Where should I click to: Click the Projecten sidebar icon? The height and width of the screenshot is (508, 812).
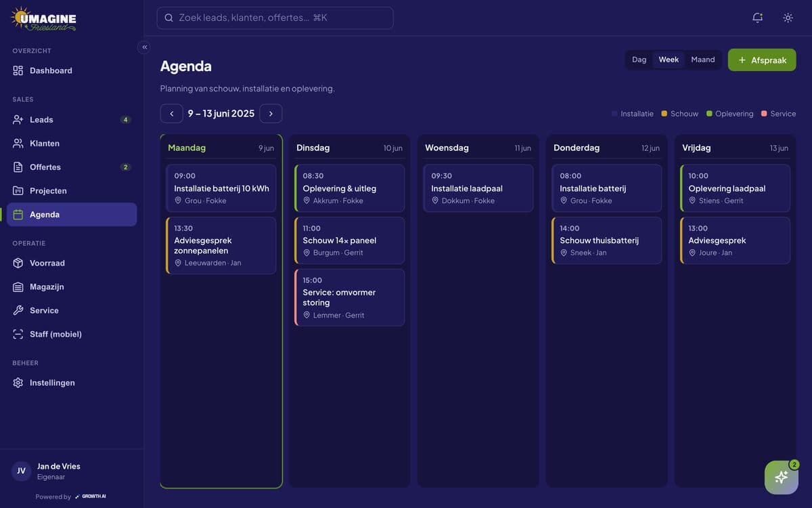coord(18,191)
